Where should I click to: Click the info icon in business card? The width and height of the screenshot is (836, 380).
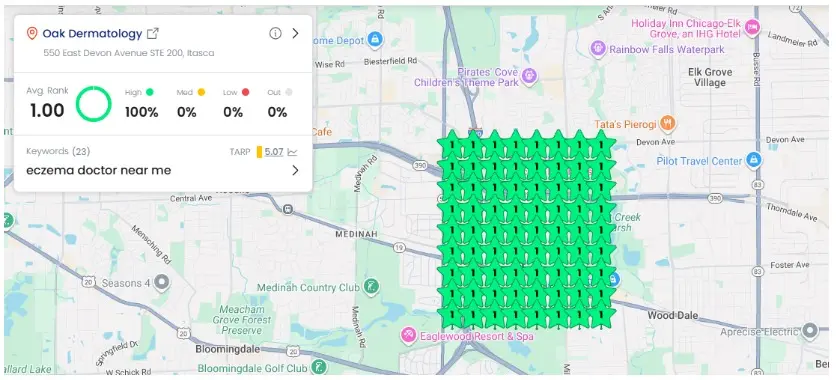(x=275, y=34)
